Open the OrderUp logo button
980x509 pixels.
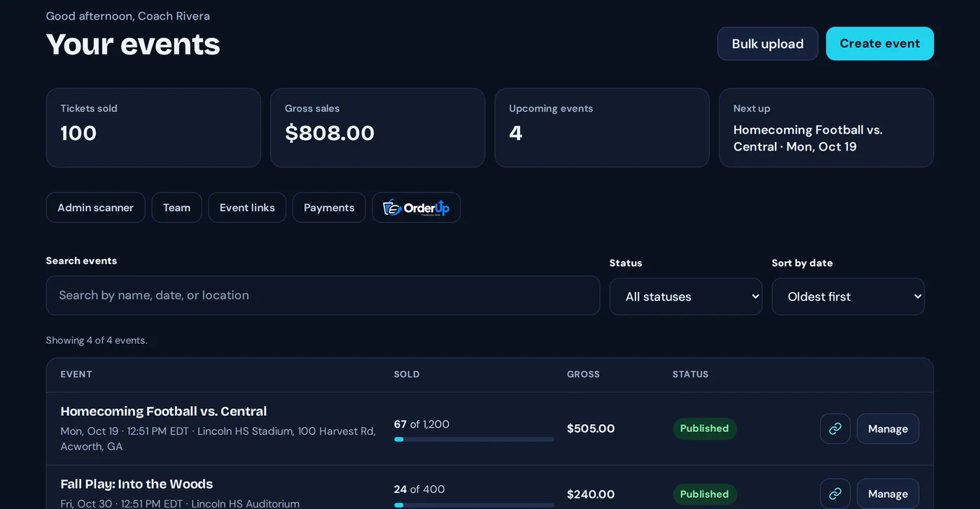tap(416, 207)
